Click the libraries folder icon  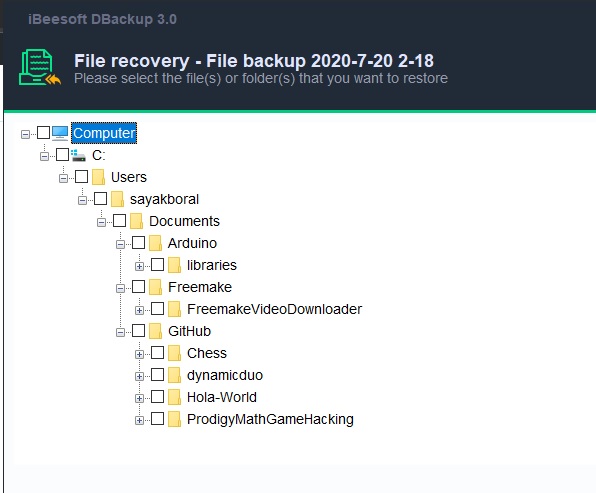174,265
